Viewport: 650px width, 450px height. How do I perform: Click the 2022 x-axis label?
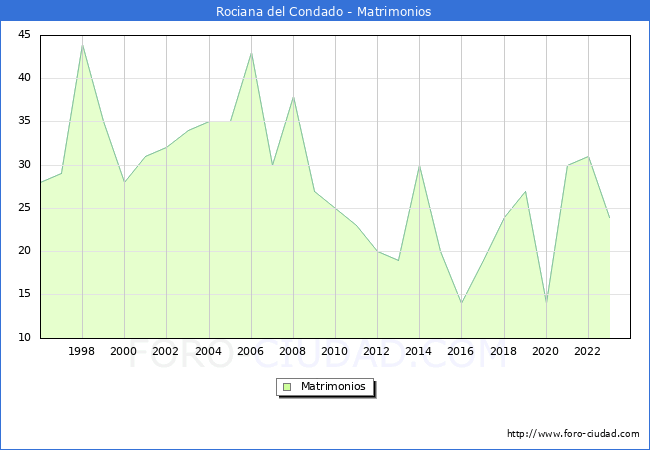point(587,351)
